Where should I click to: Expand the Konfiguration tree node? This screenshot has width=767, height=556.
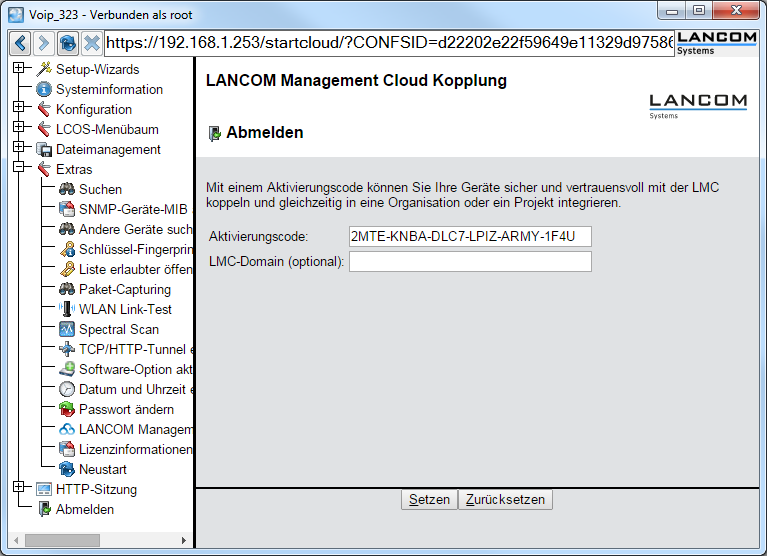click(18, 109)
